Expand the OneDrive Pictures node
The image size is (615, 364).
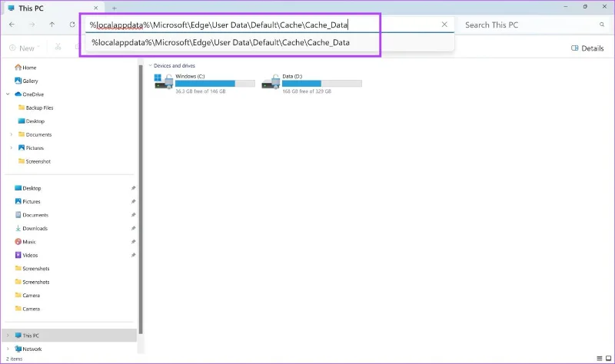click(11, 147)
